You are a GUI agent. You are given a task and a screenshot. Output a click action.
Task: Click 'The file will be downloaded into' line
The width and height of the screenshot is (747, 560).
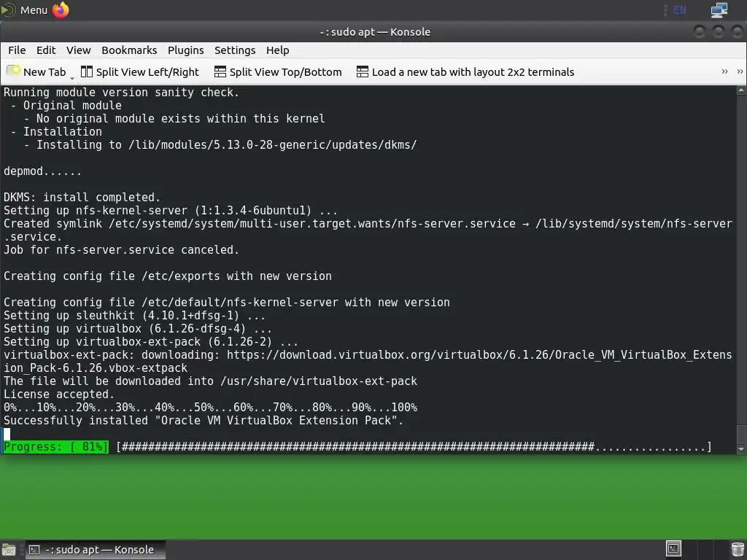210,381
